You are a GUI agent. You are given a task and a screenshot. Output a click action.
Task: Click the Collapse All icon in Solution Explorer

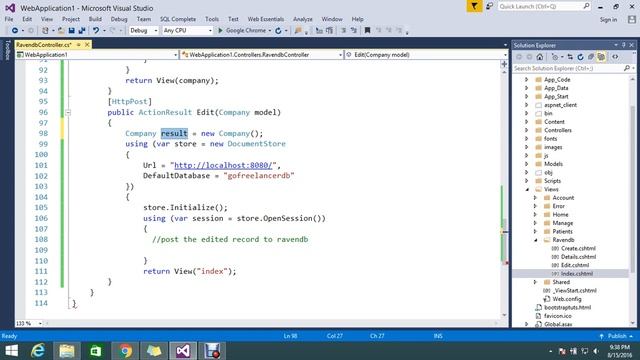click(591, 57)
